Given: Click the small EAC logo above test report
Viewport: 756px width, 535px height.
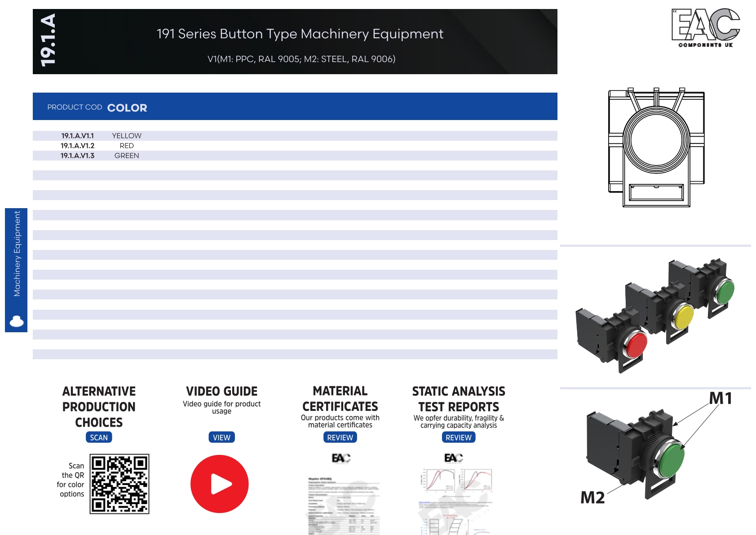Looking at the screenshot, I should [453, 458].
